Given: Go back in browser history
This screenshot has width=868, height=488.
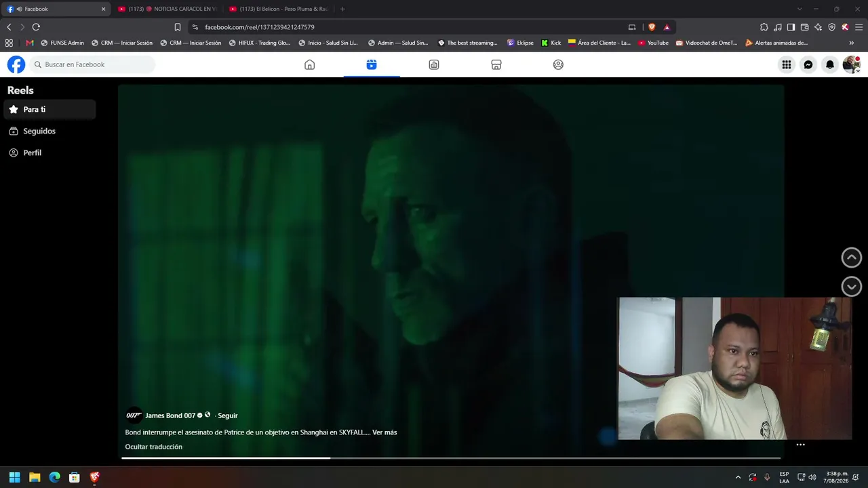Looking at the screenshot, I should coord(9,27).
